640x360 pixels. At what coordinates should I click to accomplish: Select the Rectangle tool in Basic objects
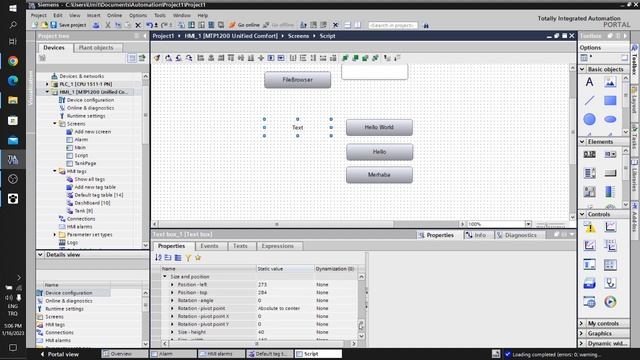(x=610, y=100)
